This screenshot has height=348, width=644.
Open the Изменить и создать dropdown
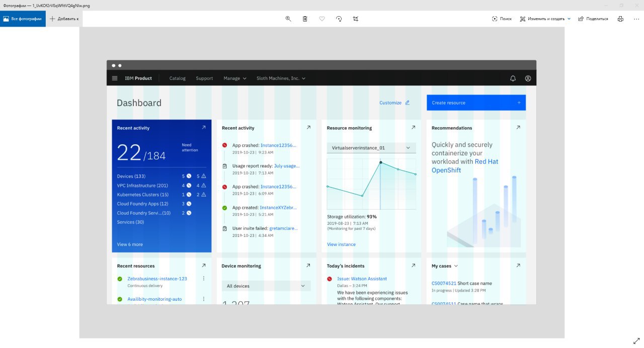tap(545, 19)
